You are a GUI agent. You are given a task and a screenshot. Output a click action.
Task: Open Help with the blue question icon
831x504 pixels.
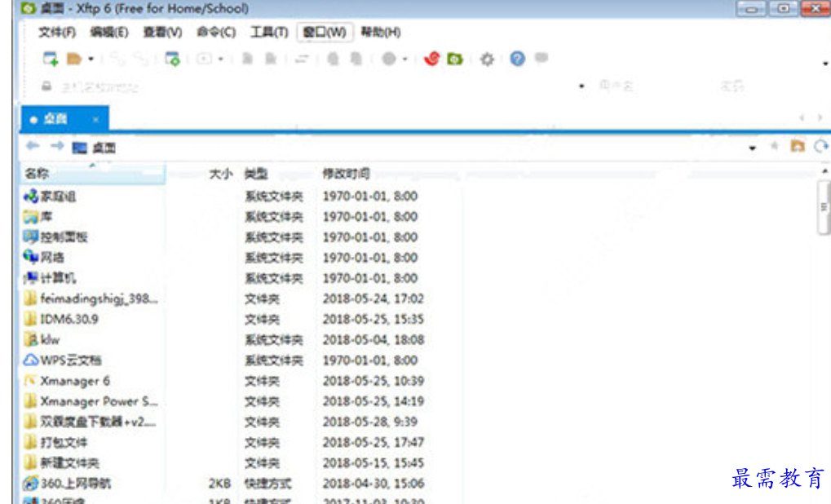coord(517,58)
